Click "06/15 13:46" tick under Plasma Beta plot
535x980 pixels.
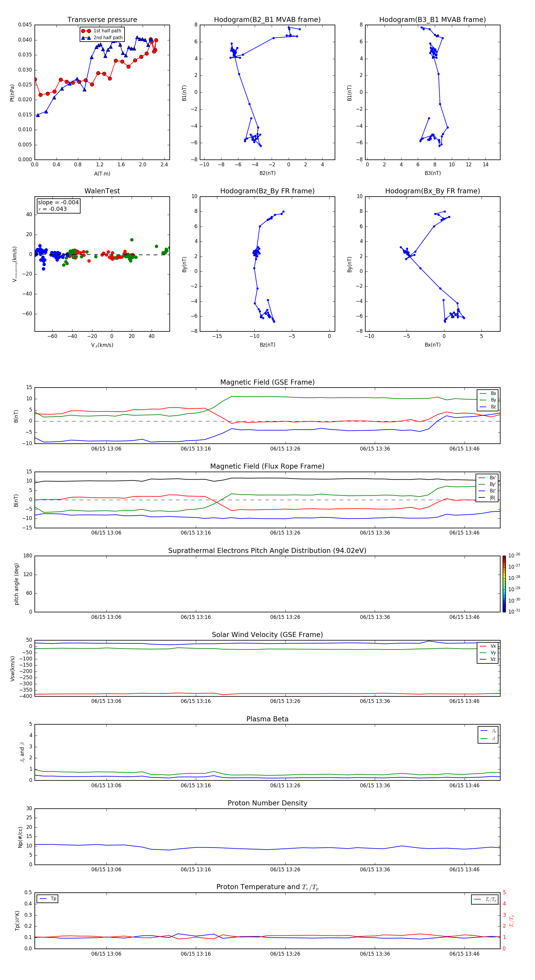point(464,785)
